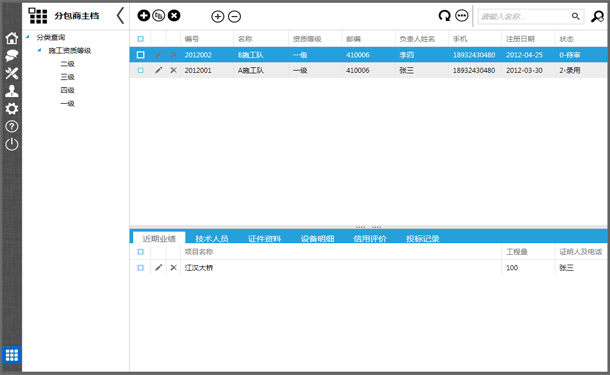Click the filled X delete record icon

pyautogui.click(x=174, y=16)
